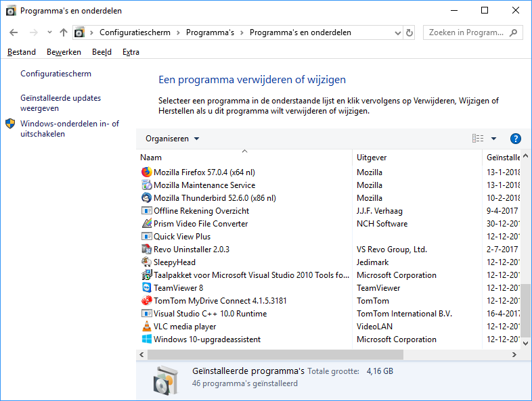Open the recent locations dropdown arrow
The width and height of the screenshot is (532, 401).
[49, 32]
